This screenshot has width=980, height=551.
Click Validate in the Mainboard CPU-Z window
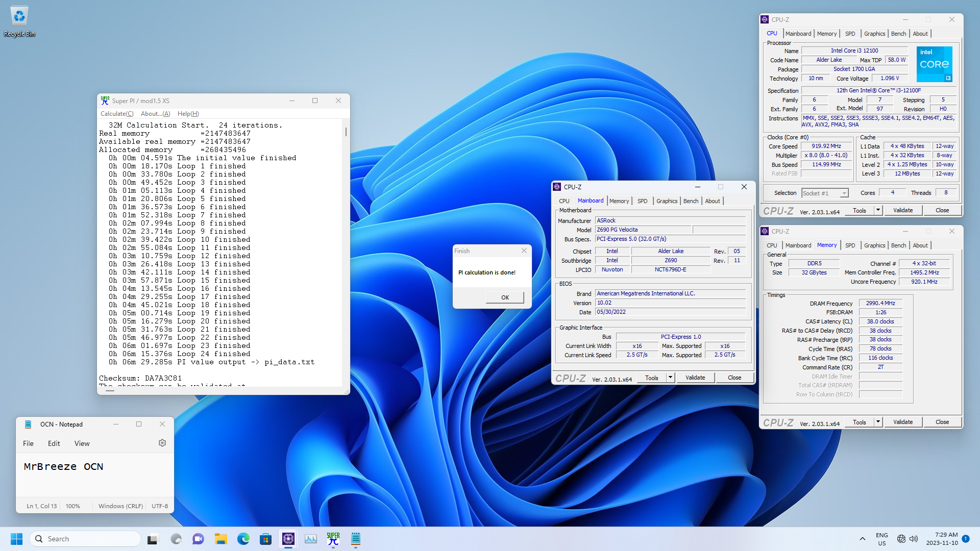(695, 378)
